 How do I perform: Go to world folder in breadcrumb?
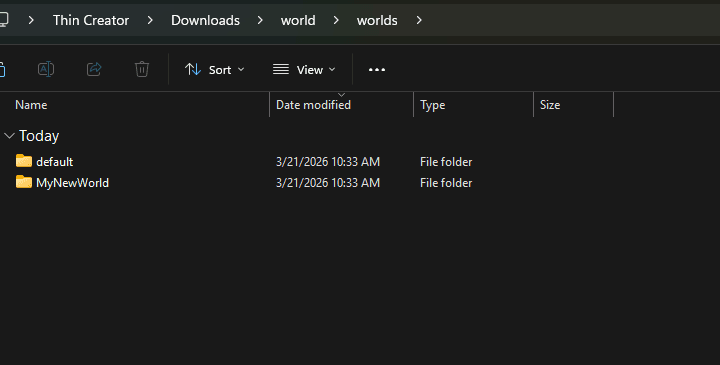[x=298, y=20]
